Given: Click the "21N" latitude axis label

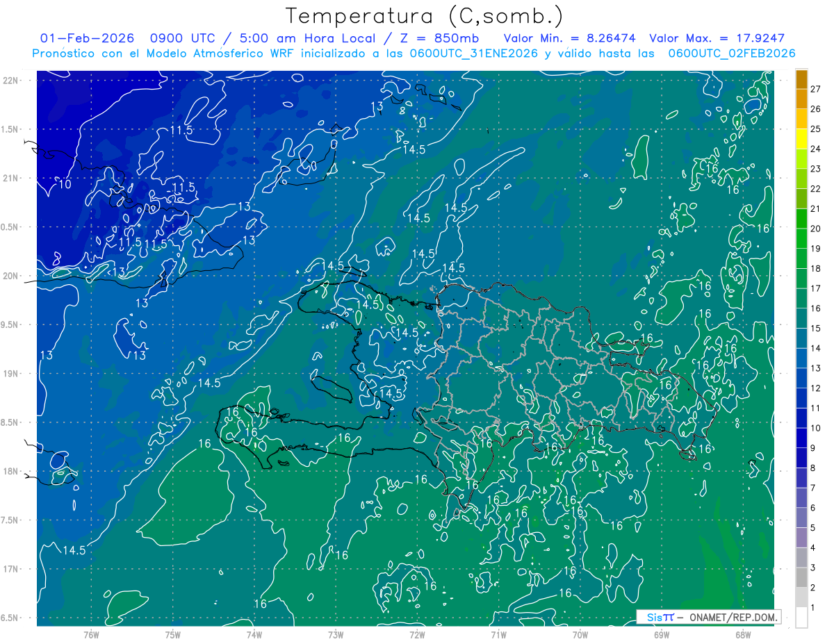Looking at the screenshot, I should [12, 178].
